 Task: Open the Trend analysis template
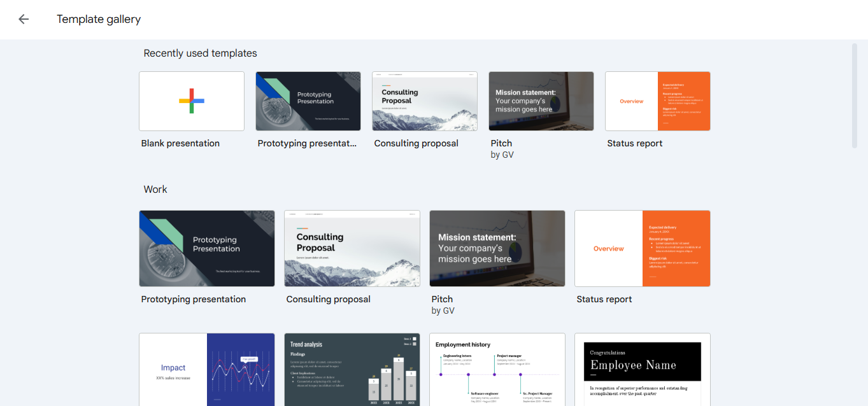tap(352, 370)
